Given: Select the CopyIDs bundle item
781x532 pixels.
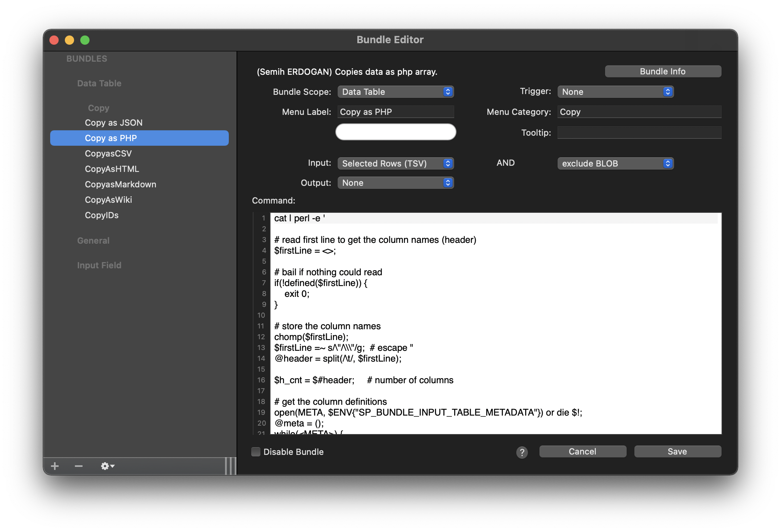Looking at the screenshot, I should coord(101,215).
